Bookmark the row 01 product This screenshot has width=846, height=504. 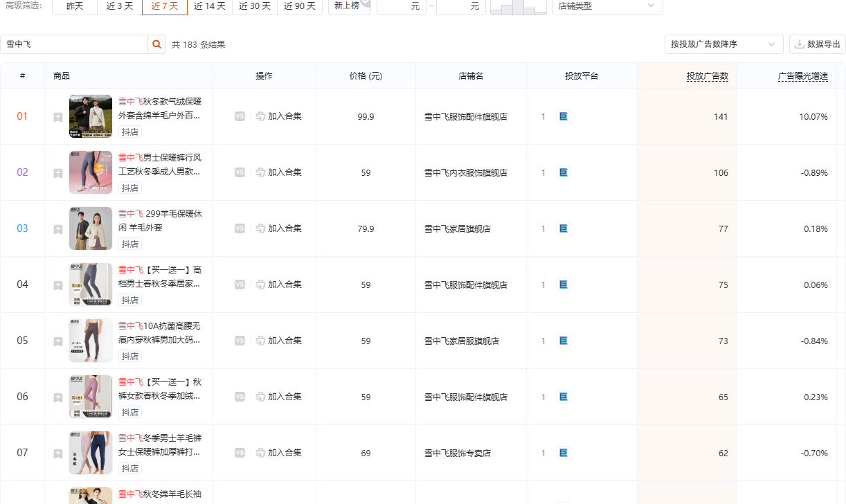tap(58, 117)
